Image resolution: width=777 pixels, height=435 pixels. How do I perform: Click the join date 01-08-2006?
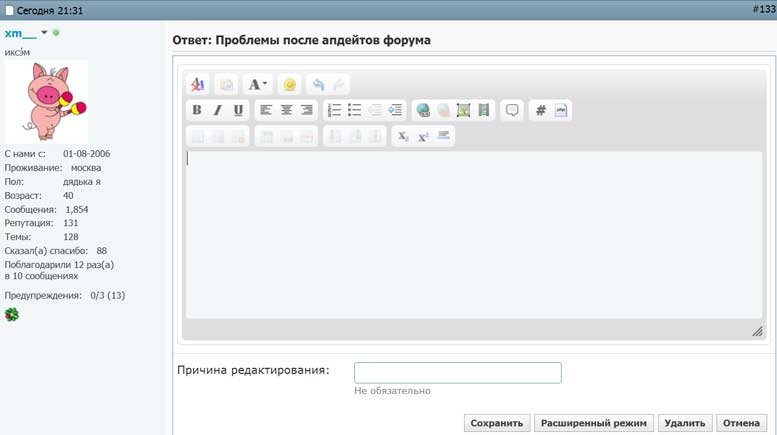click(86, 154)
